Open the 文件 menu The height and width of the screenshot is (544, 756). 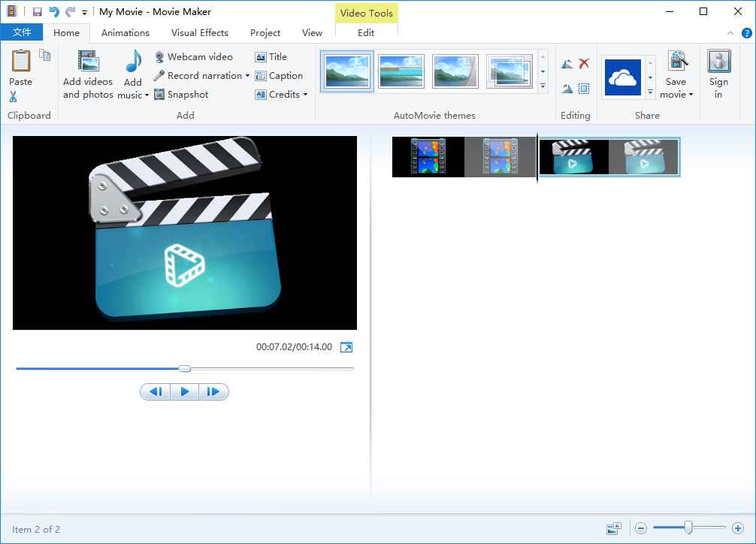tap(22, 32)
